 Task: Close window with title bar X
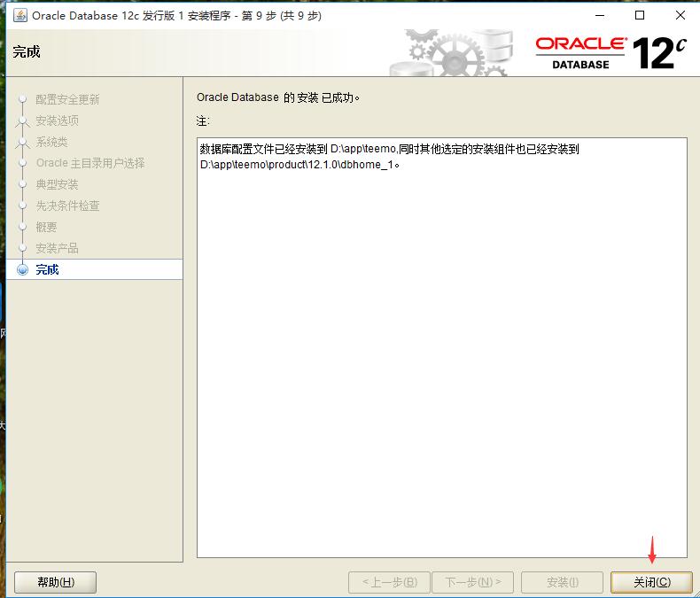pyautogui.click(x=680, y=16)
